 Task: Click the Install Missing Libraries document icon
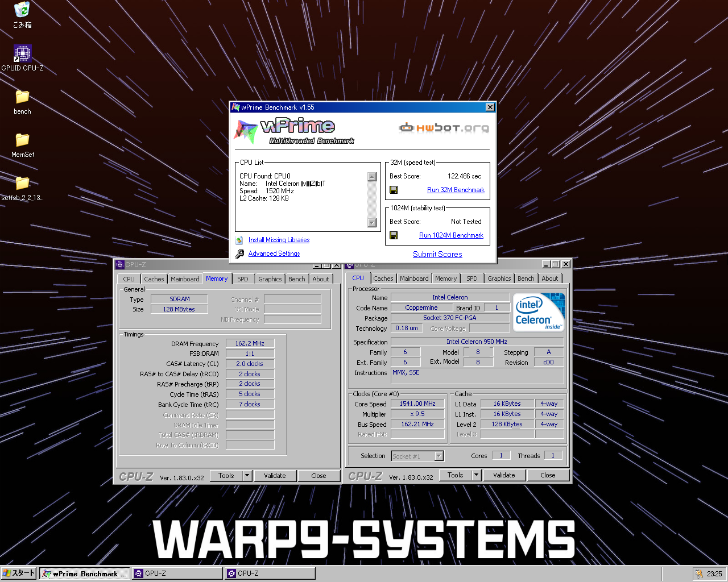pyautogui.click(x=239, y=240)
